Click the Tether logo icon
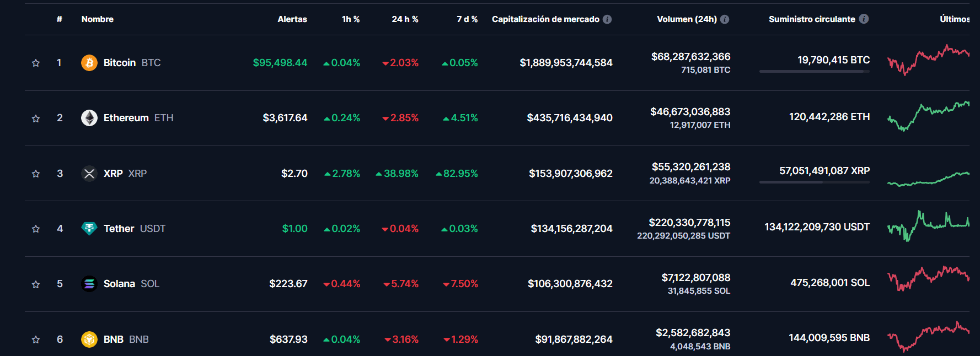This screenshot has width=980, height=356. pyautogui.click(x=89, y=229)
